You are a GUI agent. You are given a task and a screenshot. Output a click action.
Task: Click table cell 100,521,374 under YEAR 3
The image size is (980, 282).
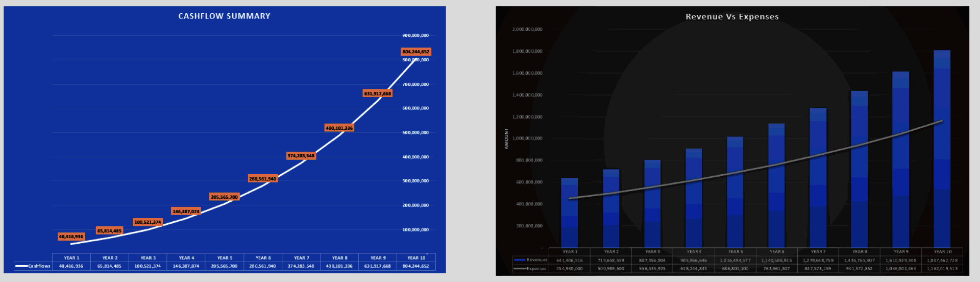[x=148, y=266]
